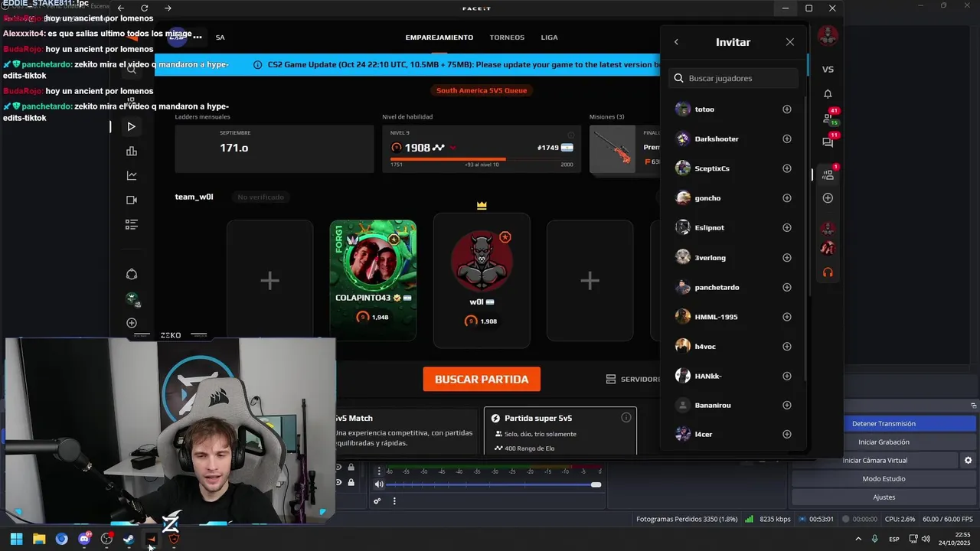Image resolution: width=980 pixels, height=551 pixels.
Task: Invite Bananirou to the party
Action: [x=787, y=406]
